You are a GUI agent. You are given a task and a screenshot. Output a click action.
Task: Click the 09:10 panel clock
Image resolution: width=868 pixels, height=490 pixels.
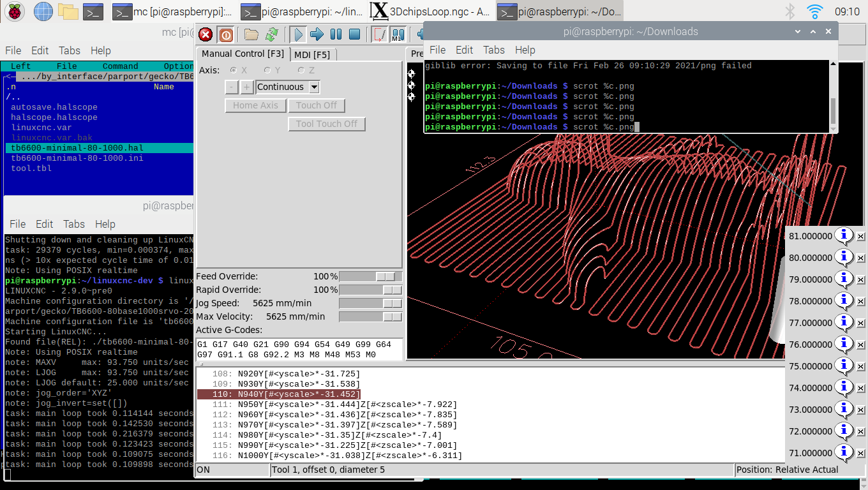coord(847,11)
